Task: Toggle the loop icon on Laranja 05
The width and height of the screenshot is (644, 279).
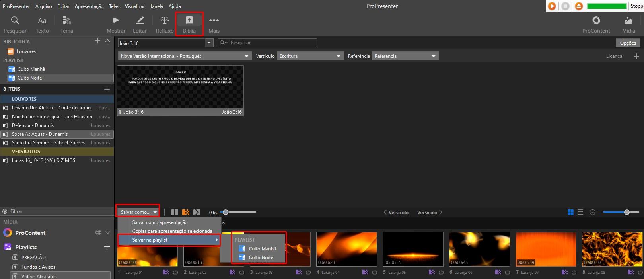Action: 441,272
